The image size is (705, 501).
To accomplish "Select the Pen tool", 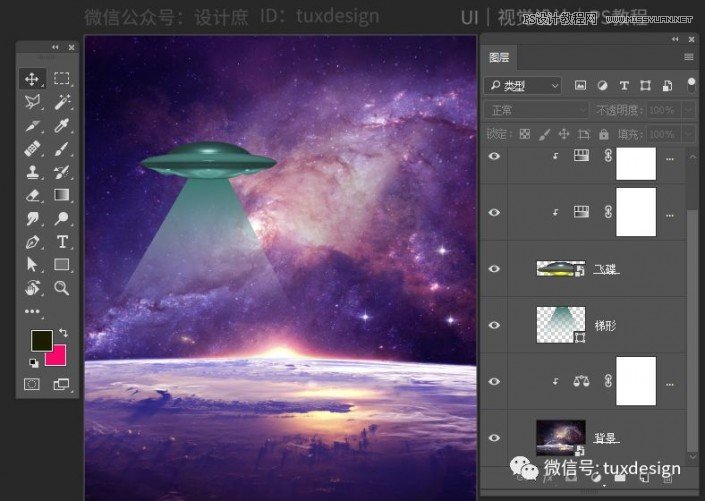I will [x=32, y=242].
